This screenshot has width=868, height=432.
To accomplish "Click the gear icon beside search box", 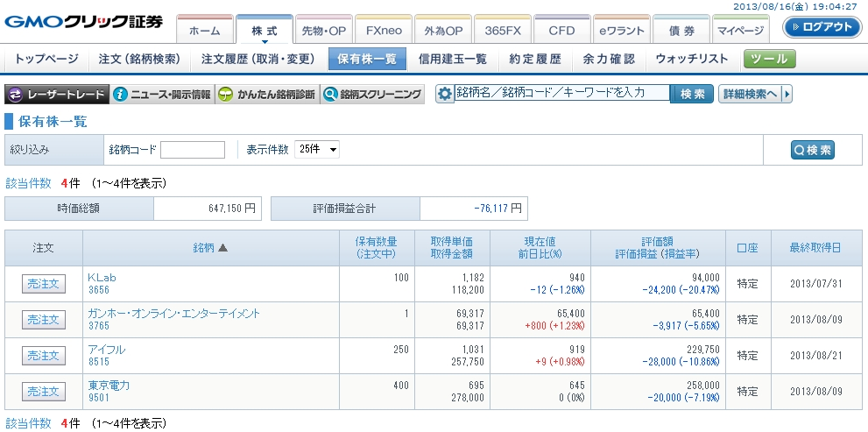I will point(445,94).
